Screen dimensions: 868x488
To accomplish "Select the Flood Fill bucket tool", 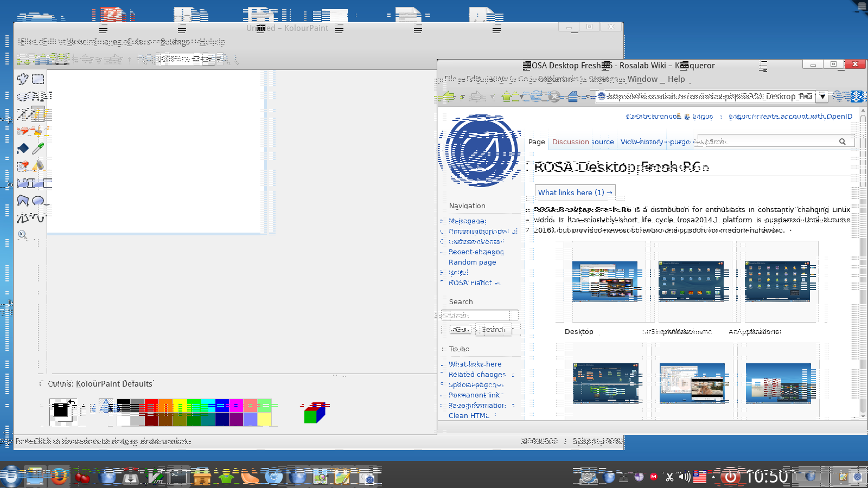I will [x=23, y=149].
